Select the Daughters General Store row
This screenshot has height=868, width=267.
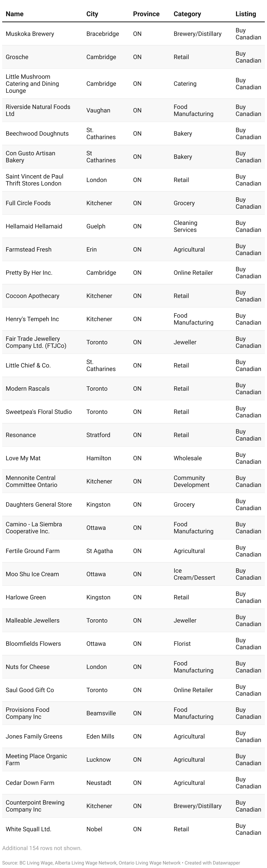[x=133, y=504]
